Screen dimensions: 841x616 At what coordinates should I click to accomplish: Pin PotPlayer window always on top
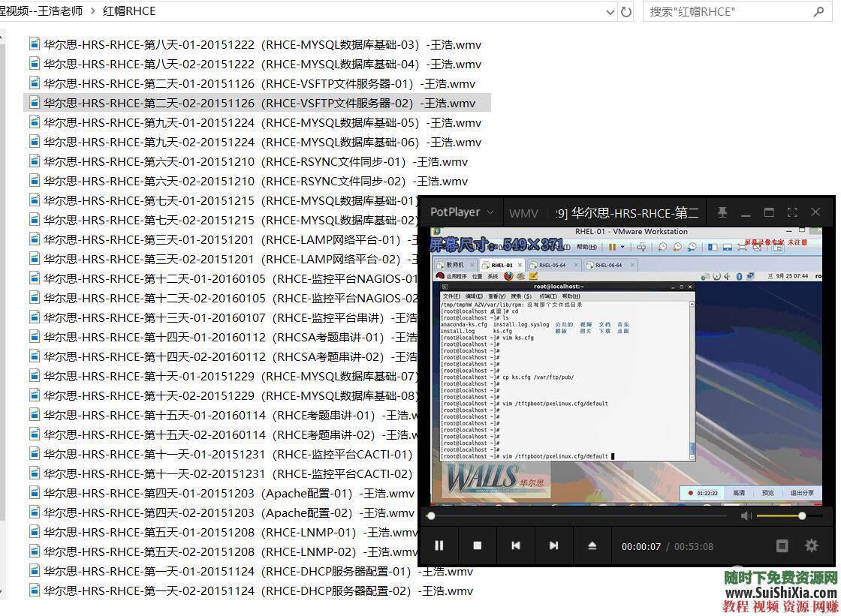pyautogui.click(x=722, y=212)
